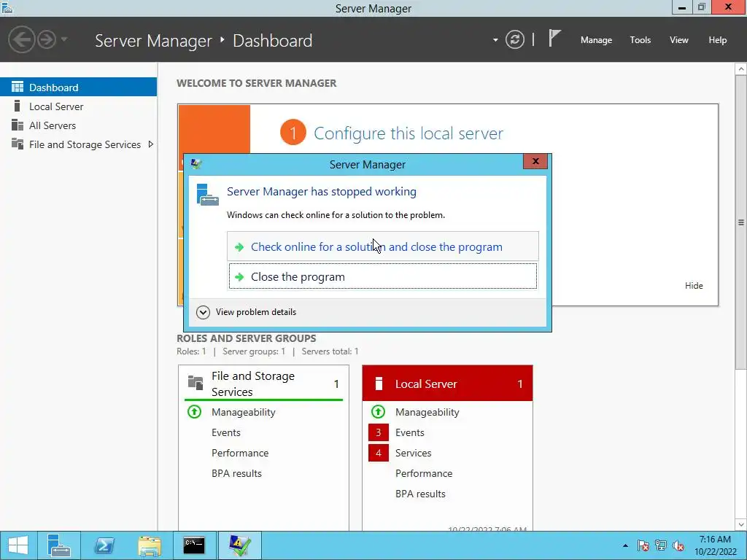This screenshot has height=560, width=747.
Task: Click the File and Storage Services sidebar icon
Action: click(x=18, y=144)
